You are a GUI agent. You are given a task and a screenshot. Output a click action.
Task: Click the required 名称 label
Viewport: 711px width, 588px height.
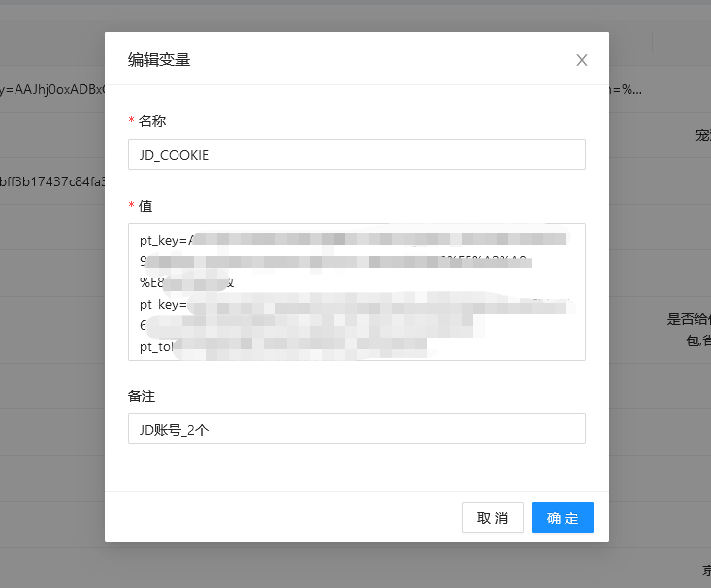[x=151, y=121]
